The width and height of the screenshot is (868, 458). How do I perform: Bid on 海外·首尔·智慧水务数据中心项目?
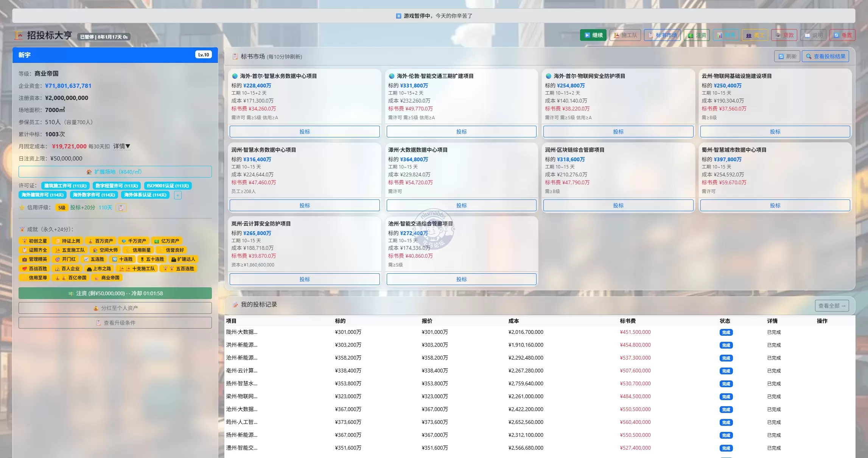[305, 132]
